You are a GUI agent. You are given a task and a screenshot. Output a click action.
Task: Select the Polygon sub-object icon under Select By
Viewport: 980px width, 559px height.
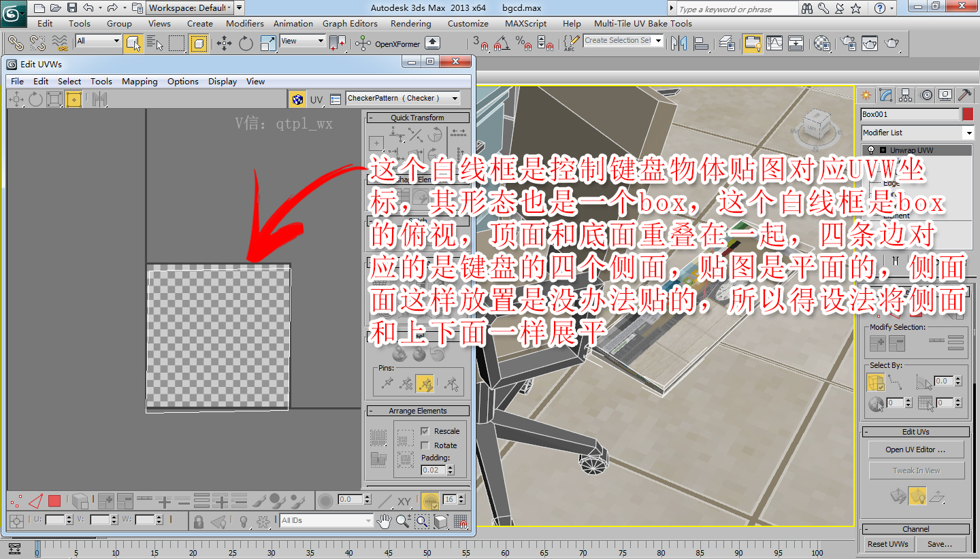pyautogui.click(x=876, y=382)
